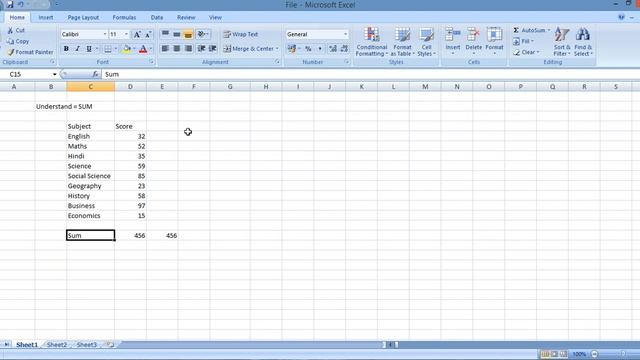Open font color dropdown arrow
The width and height of the screenshot is (640, 360).
tap(151, 49)
